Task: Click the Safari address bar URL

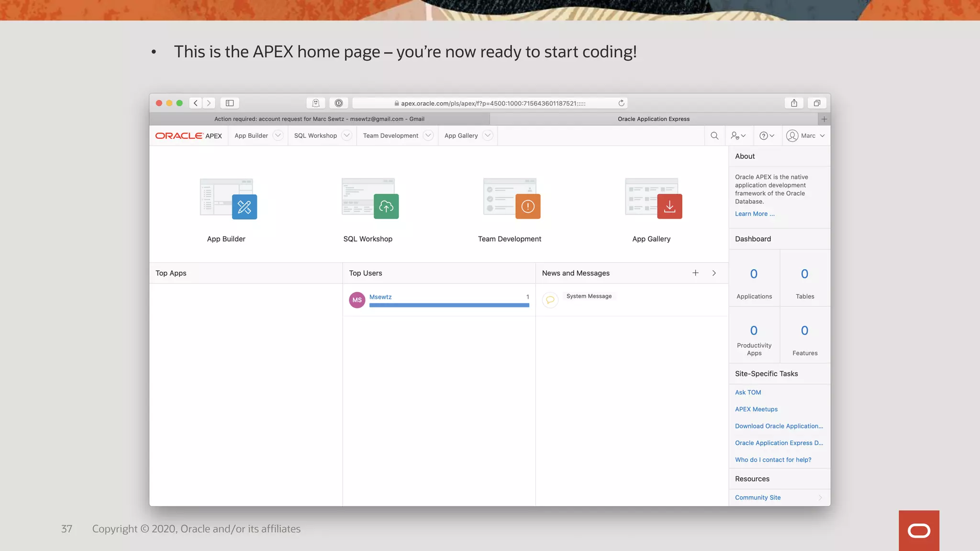Action: coord(490,103)
